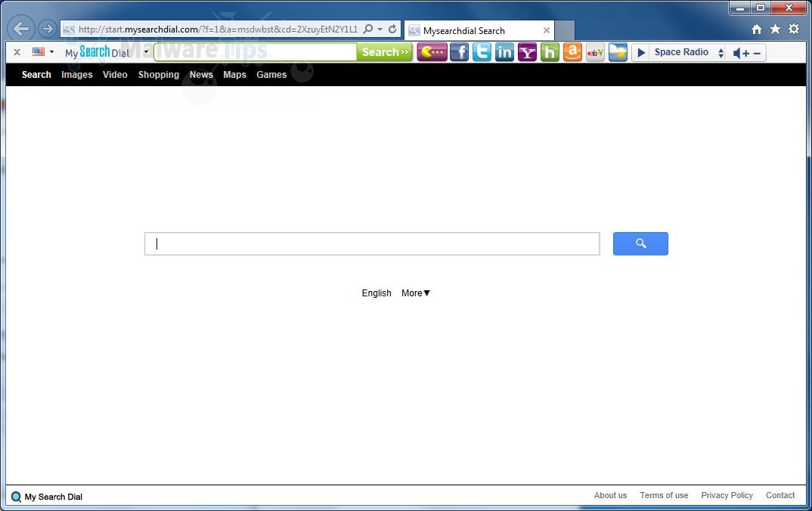Close the Mysearchdial Search tab
The height and width of the screenshot is (511, 812).
coord(546,30)
